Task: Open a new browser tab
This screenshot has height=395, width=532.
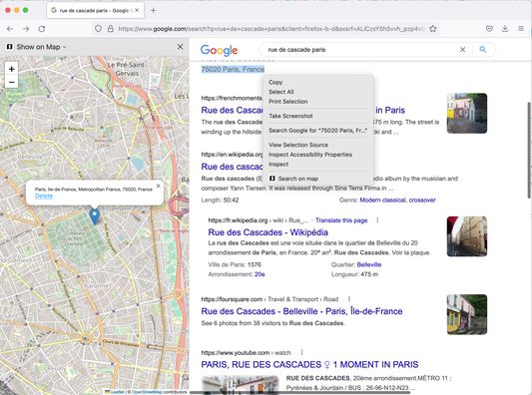Action: [x=154, y=11]
